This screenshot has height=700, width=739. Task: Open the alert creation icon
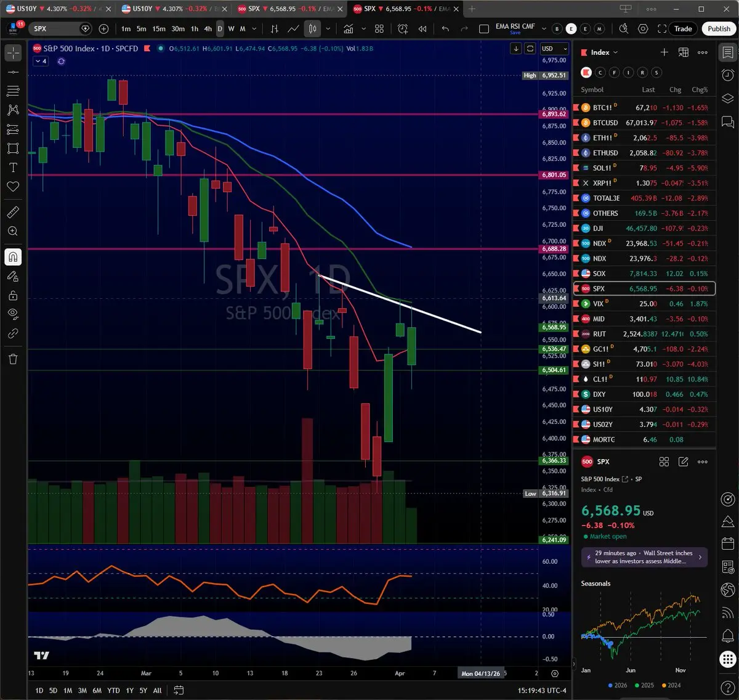click(x=403, y=29)
